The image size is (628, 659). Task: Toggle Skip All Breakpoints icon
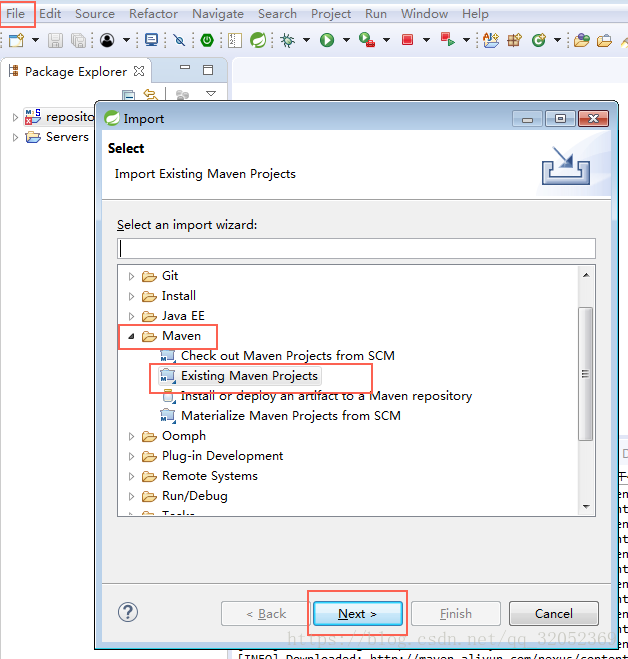coord(179,40)
